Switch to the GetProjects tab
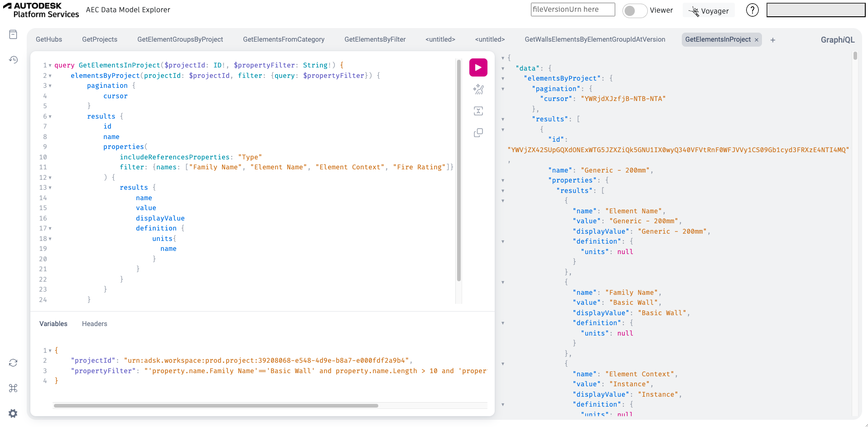This screenshot has height=437, width=868. pos(100,39)
